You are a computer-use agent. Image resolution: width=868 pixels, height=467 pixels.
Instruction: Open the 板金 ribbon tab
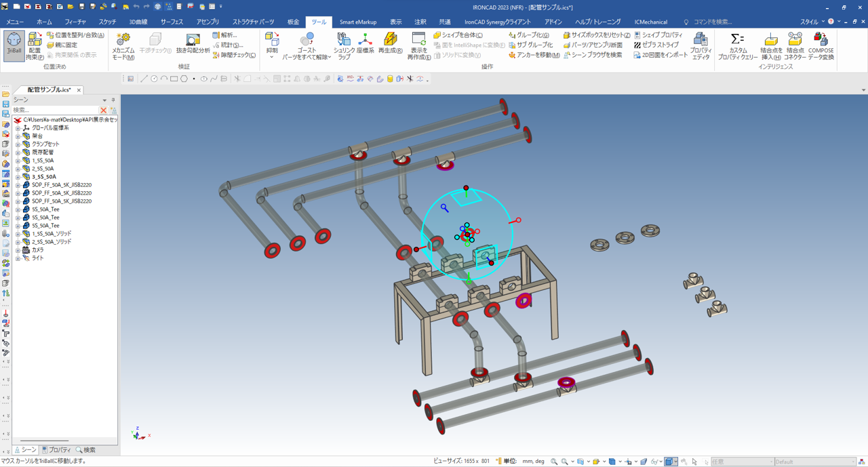point(293,22)
